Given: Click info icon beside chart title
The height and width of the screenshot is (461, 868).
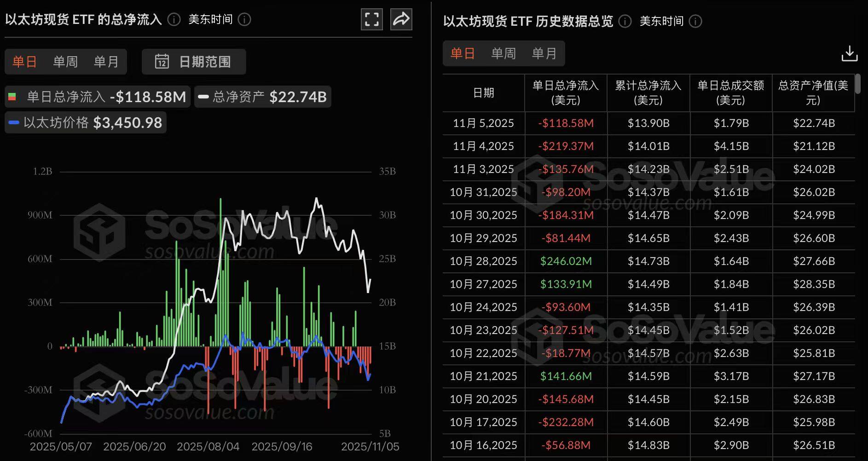Looking at the screenshot, I should pyautogui.click(x=174, y=19).
